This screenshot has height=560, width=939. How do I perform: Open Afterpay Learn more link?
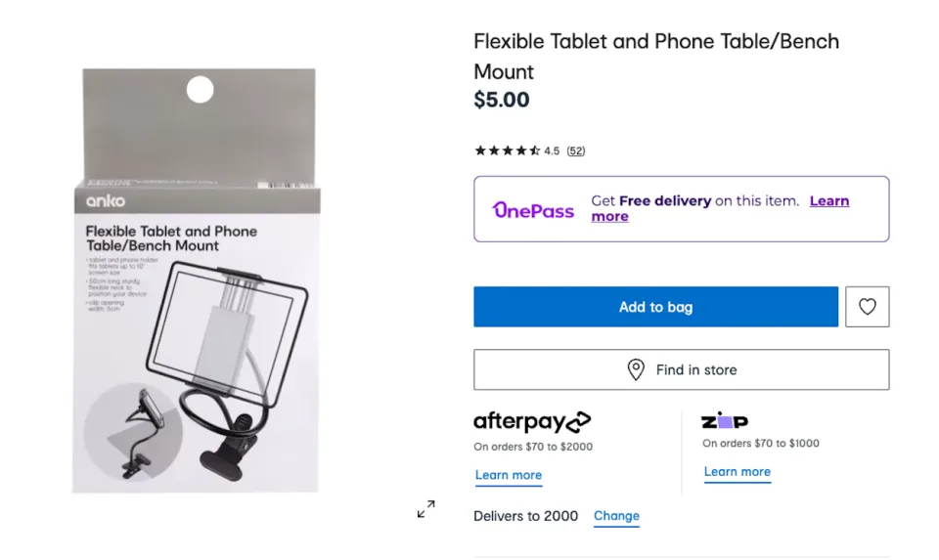(509, 475)
